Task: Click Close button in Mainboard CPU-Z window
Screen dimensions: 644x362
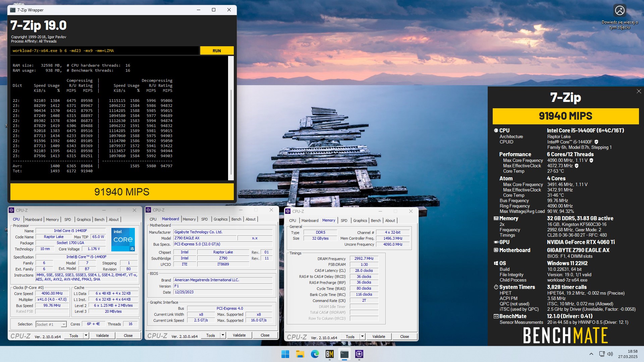Action: tap(265, 335)
